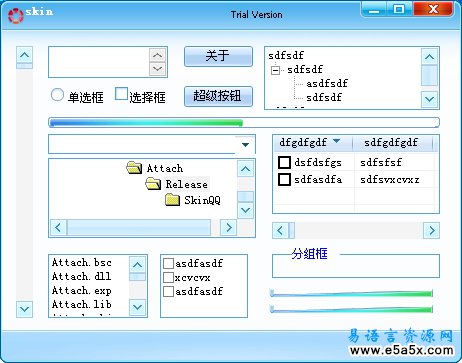The height and width of the screenshot is (363, 462).
Task: Select Attach.exp in file list
Action: click(x=82, y=290)
